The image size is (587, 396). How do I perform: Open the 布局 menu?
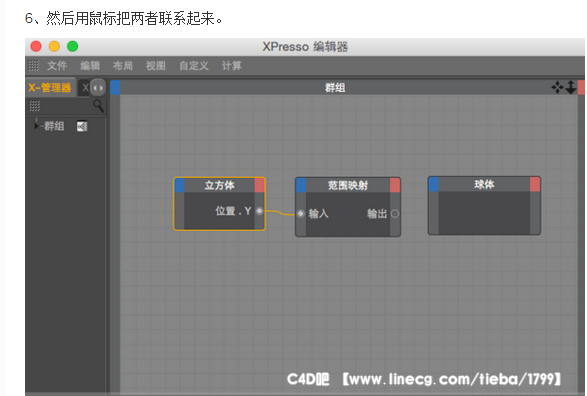[123, 66]
